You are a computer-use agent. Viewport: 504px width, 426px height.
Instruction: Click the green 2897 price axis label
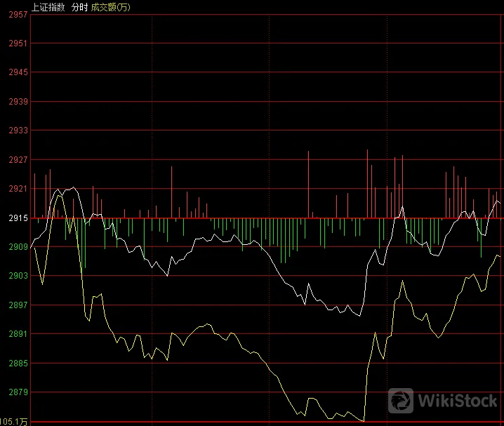click(x=18, y=305)
